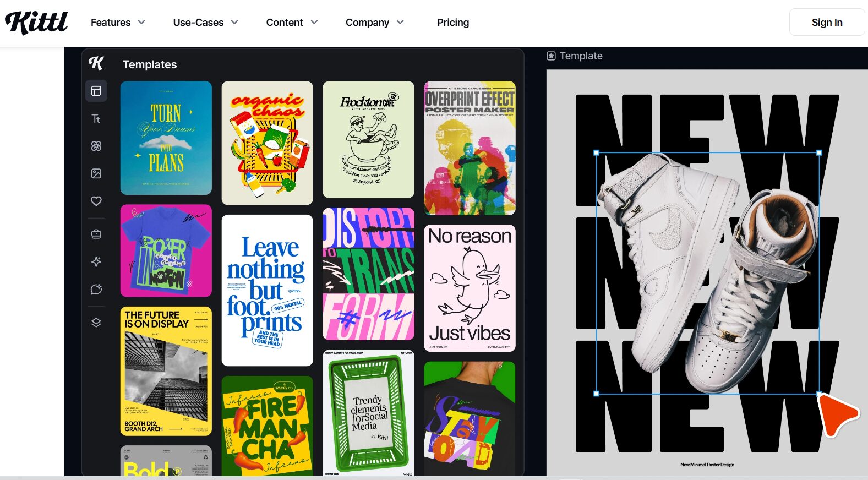Image resolution: width=868 pixels, height=480 pixels.
Task: Click the Kittl logo in the header
Action: pos(36,23)
